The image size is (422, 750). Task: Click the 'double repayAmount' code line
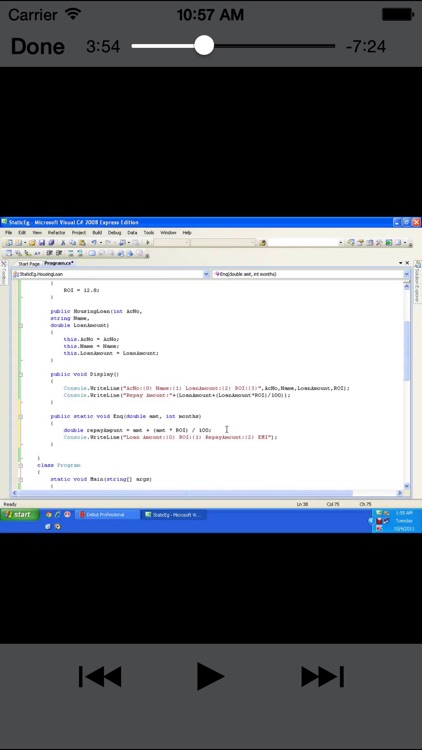pos(137,430)
